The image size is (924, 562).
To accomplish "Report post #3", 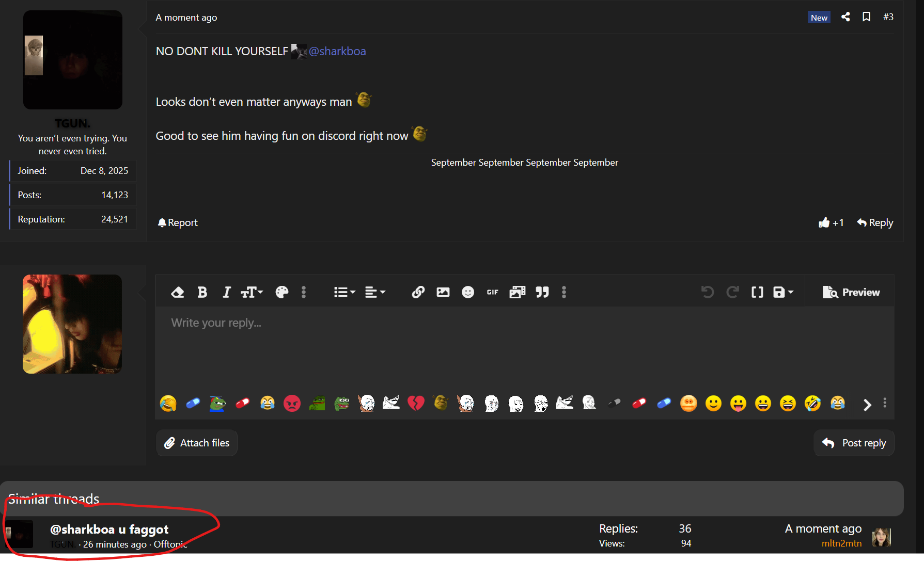I will pos(178,222).
